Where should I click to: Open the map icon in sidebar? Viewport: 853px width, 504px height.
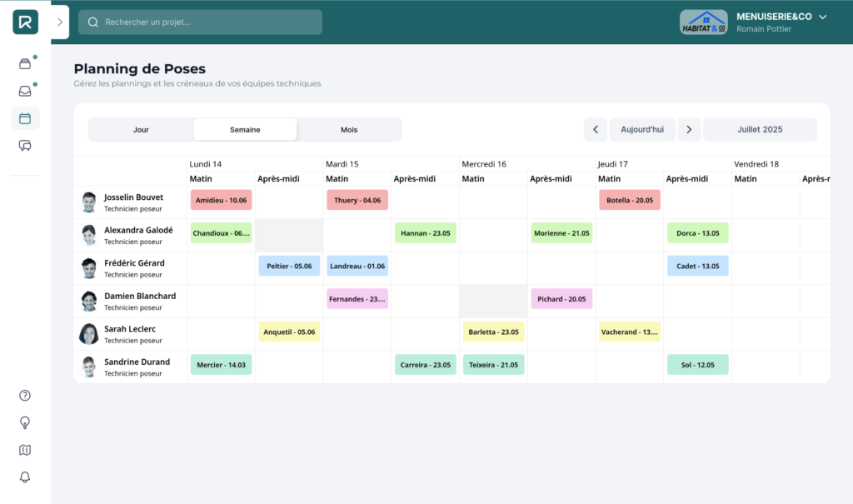[25, 450]
